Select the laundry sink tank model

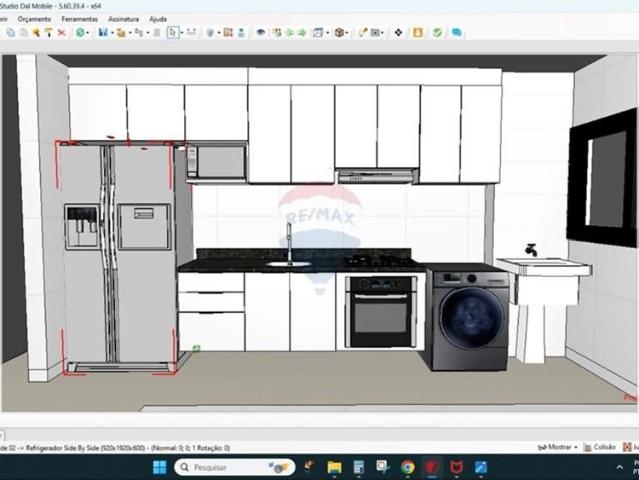click(x=544, y=304)
